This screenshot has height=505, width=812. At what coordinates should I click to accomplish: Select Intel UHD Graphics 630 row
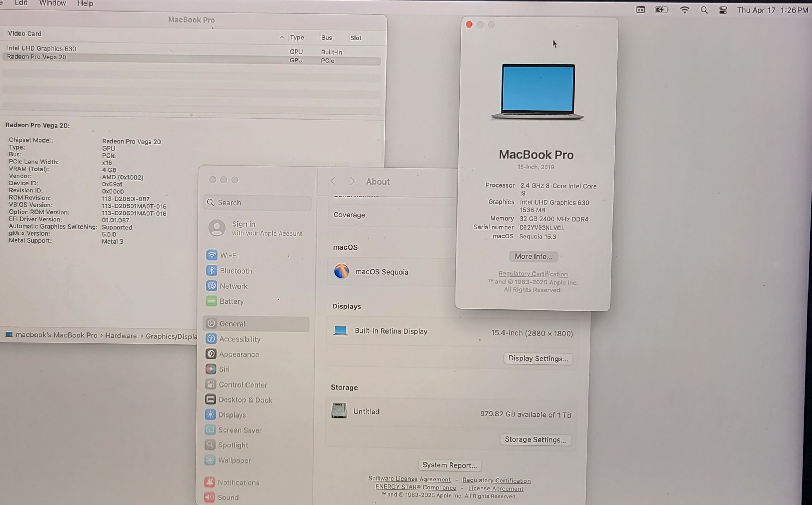(41, 48)
